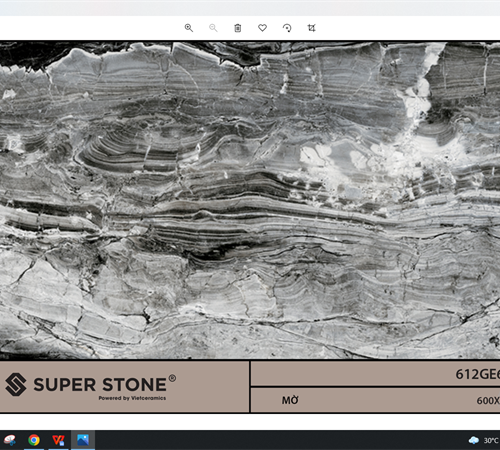Open the crop tool
The image size is (500, 450).
[x=311, y=28]
